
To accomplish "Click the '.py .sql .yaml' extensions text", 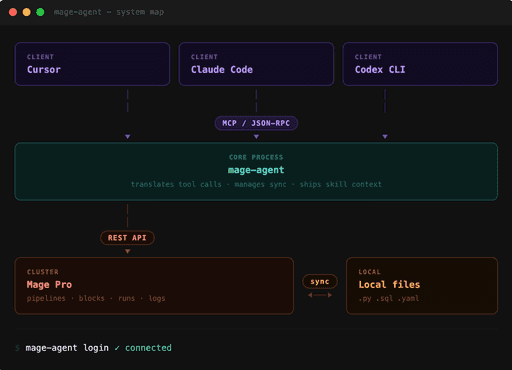I will pos(389,298).
